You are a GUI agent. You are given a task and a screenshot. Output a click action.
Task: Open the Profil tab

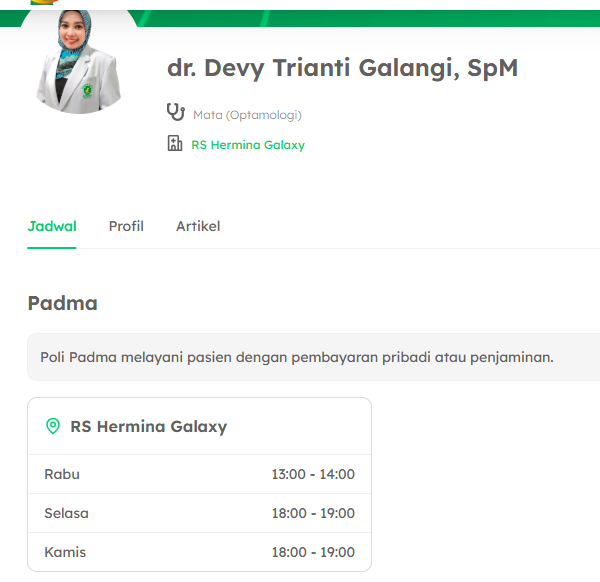[126, 226]
